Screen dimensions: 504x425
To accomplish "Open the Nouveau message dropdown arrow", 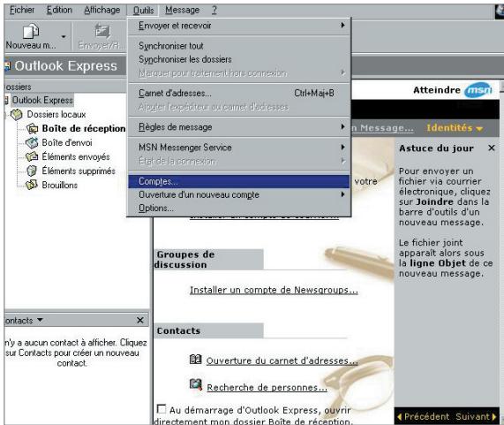I will (64, 37).
